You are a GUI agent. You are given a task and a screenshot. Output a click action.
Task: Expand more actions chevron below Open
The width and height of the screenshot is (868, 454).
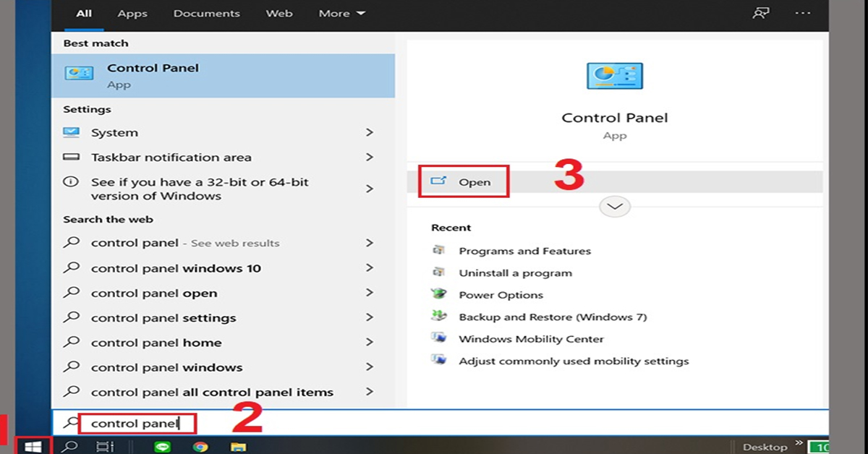click(615, 207)
